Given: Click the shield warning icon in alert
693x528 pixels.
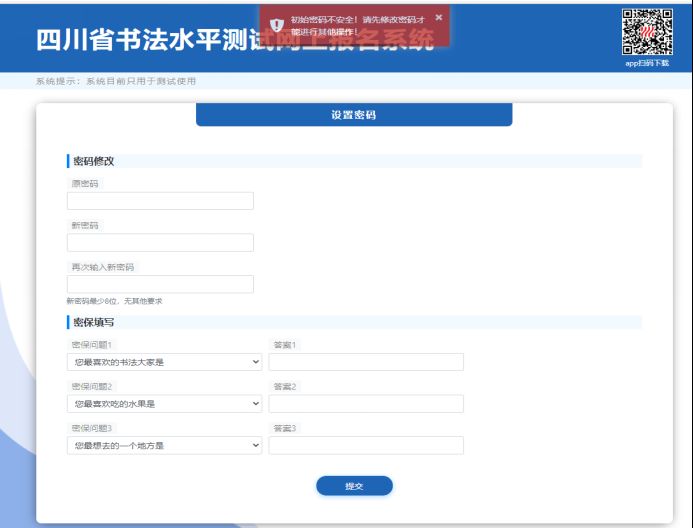Looking at the screenshot, I should [277, 25].
